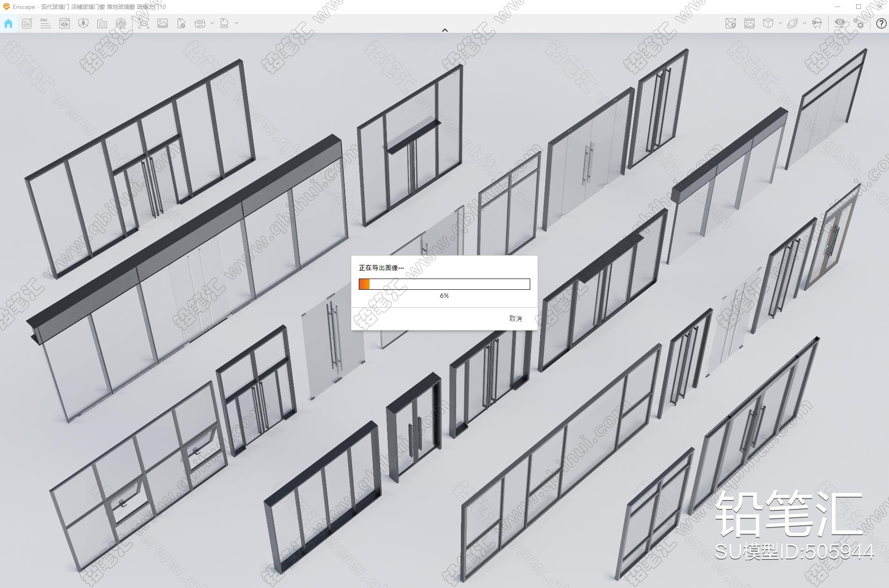Open the Manage Views panel icon
This screenshot has width=889, height=588.
coord(27,23)
